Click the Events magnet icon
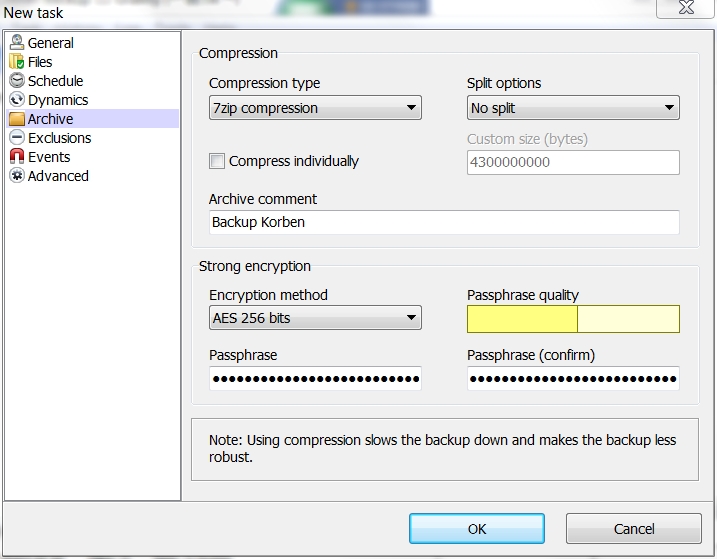The height and width of the screenshot is (559, 717). [x=17, y=156]
